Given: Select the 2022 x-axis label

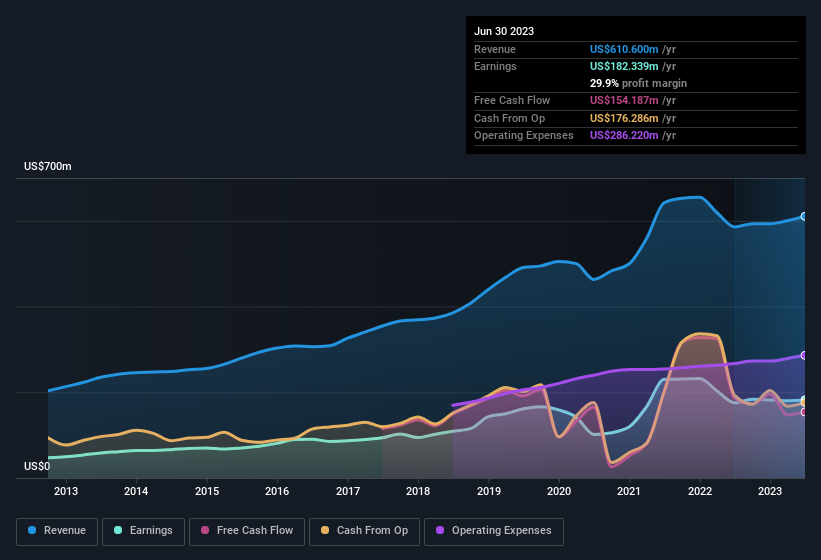Looking at the screenshot, I should click(x=700, y=491).
